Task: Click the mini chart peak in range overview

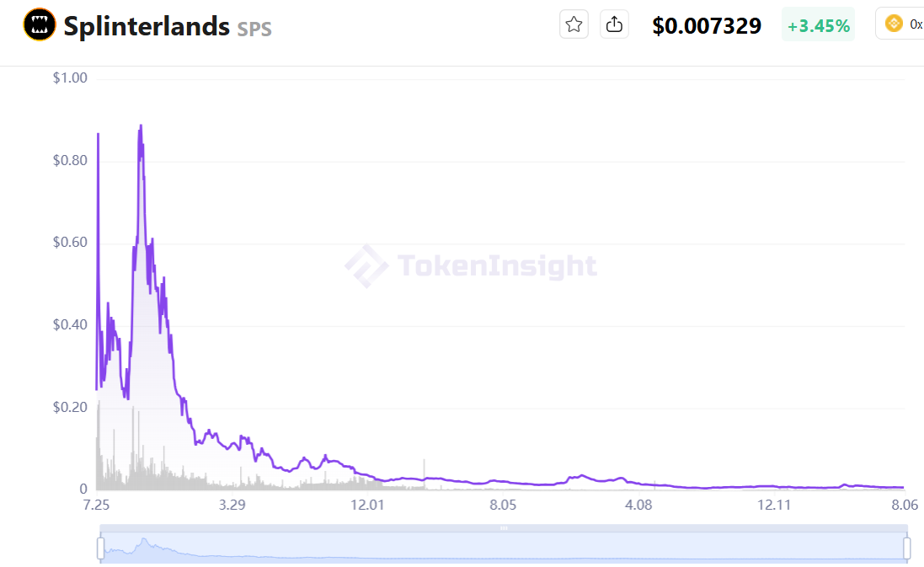Action: pos(144,541)
